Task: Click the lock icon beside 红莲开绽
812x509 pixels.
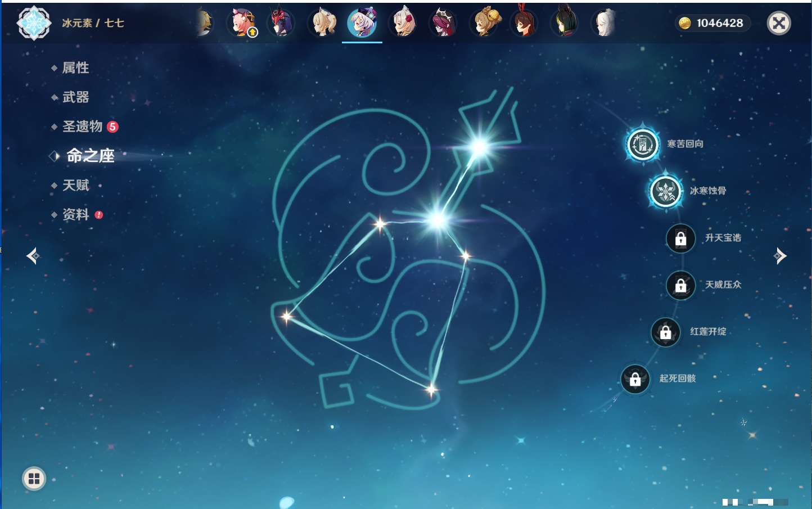Action: pyautogui.click(x=666, y=332)
